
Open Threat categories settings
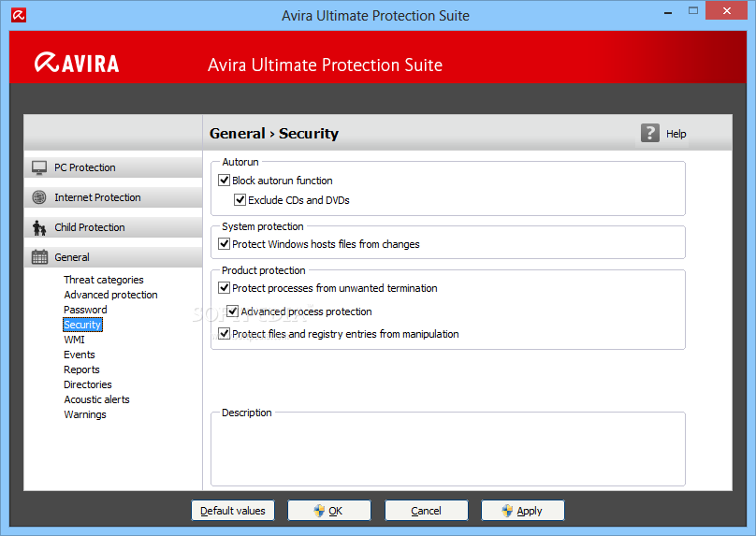[104, 280]
